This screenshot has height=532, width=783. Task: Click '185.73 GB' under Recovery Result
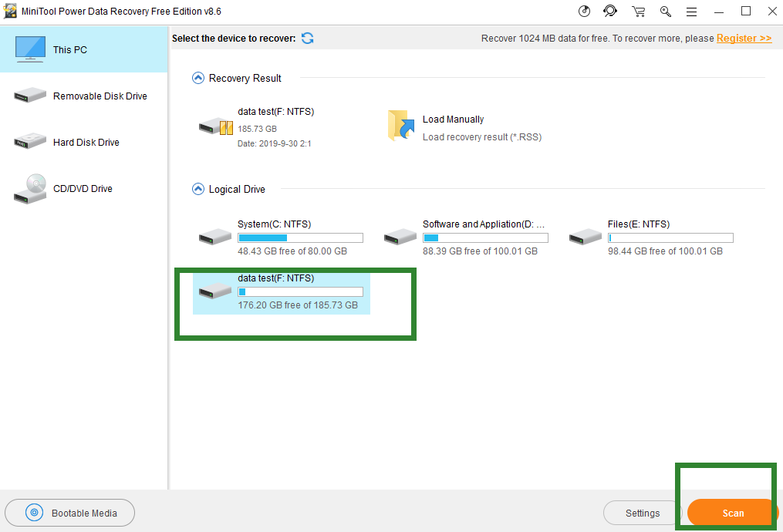point(257,129)
